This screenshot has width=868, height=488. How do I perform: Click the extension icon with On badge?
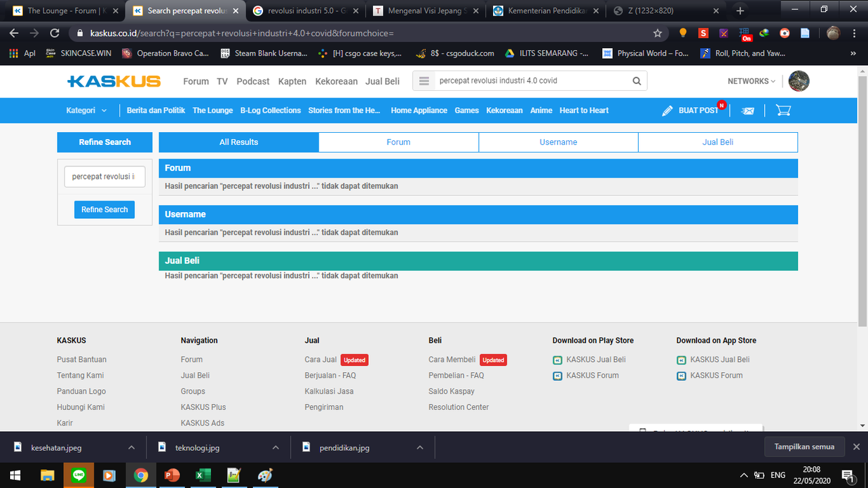tap(745, 34)
